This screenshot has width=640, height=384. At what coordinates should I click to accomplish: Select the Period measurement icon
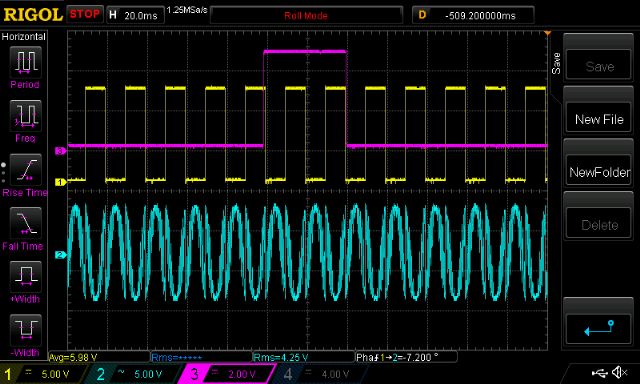click(x=25, y=62)
